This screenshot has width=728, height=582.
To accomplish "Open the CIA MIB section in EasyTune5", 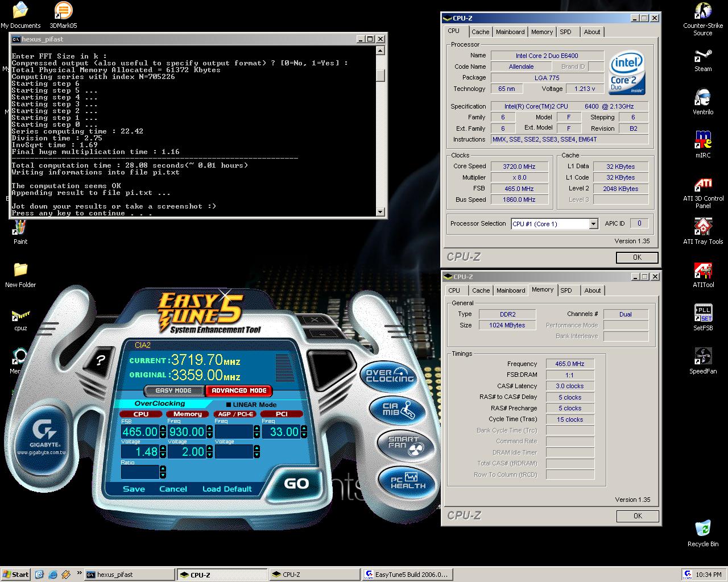I will [x=398, y=410].
